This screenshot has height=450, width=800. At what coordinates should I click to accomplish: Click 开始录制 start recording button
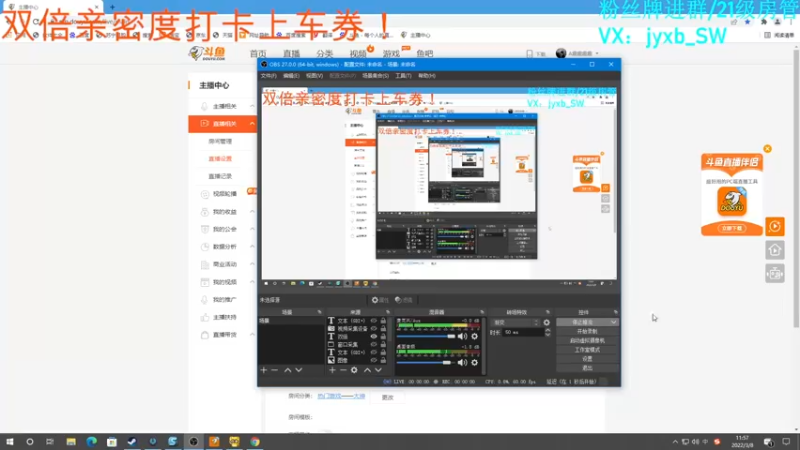click(587, 332)
